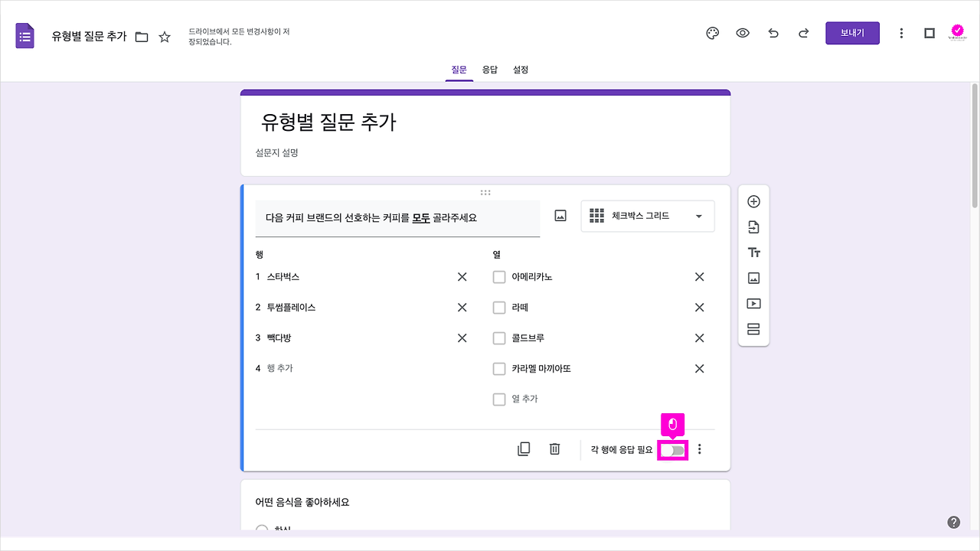The image size is (980, 551).
Task: Click the preview eye icon
Action: pyautogui.click(x=743, y=33)
